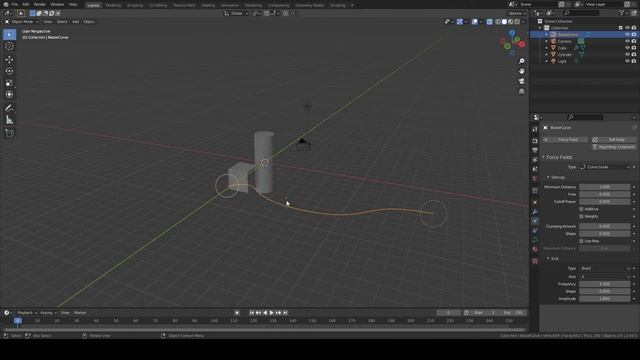640x360 pixels.
Task: Open the Object properties orange square tab
Action: [535, 202]
